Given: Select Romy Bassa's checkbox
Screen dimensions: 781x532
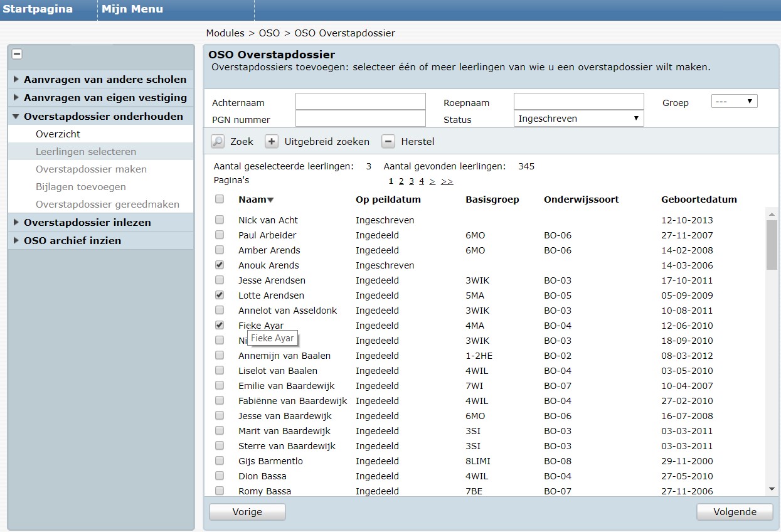Looking at the screenshot, I should [220, 491].
